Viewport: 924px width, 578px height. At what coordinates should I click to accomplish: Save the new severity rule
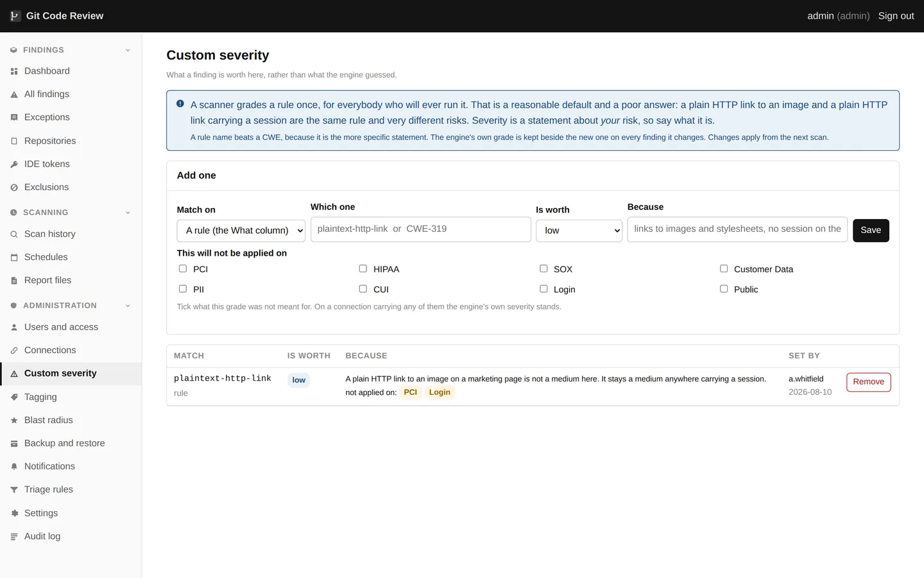pos(871,231)
